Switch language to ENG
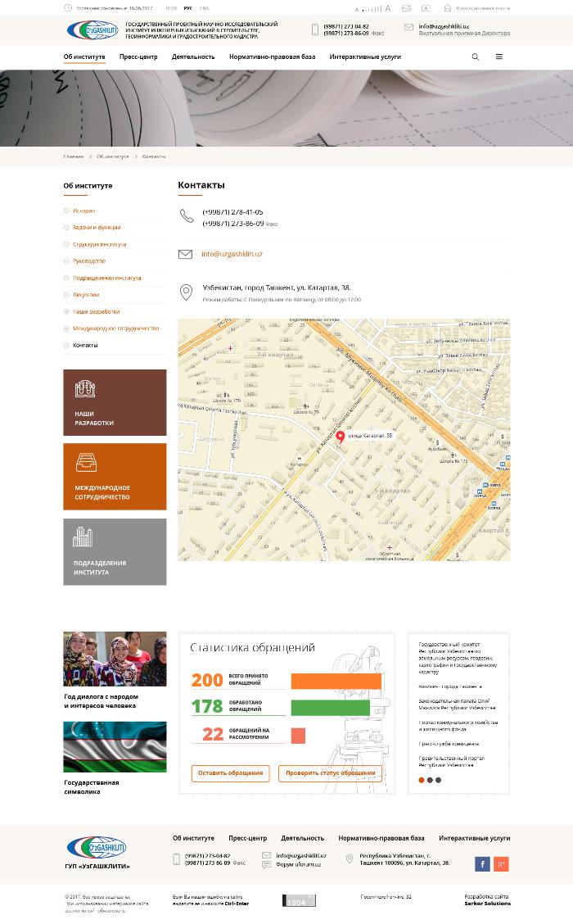This screenshot has height=924, width=573. [205, 8]
